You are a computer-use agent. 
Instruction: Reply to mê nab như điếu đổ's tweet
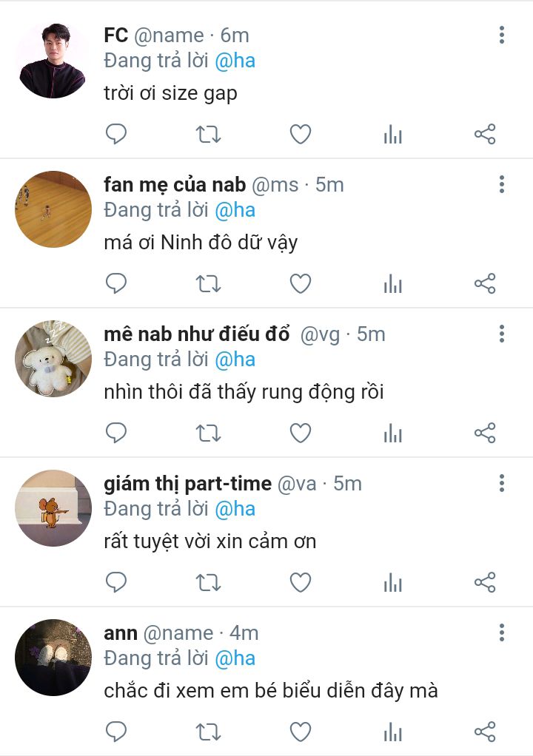[x=115, y=433]
